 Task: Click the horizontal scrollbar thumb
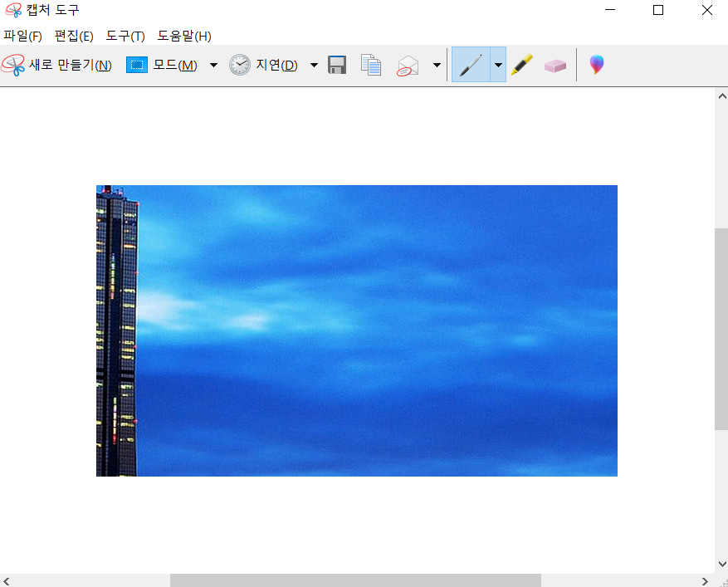[x=355, y=581]
